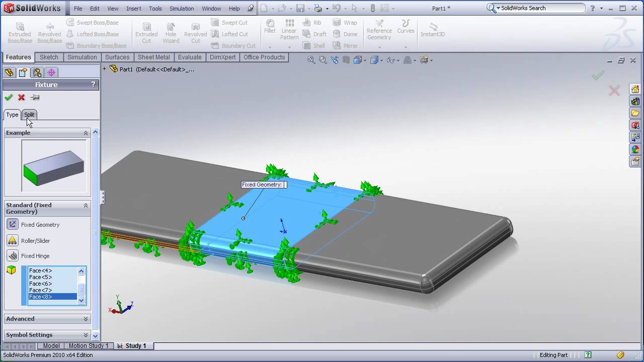This screenshot has height=362, width=644.
Task: Click the status bar help icon
Action: click(588, 355)
